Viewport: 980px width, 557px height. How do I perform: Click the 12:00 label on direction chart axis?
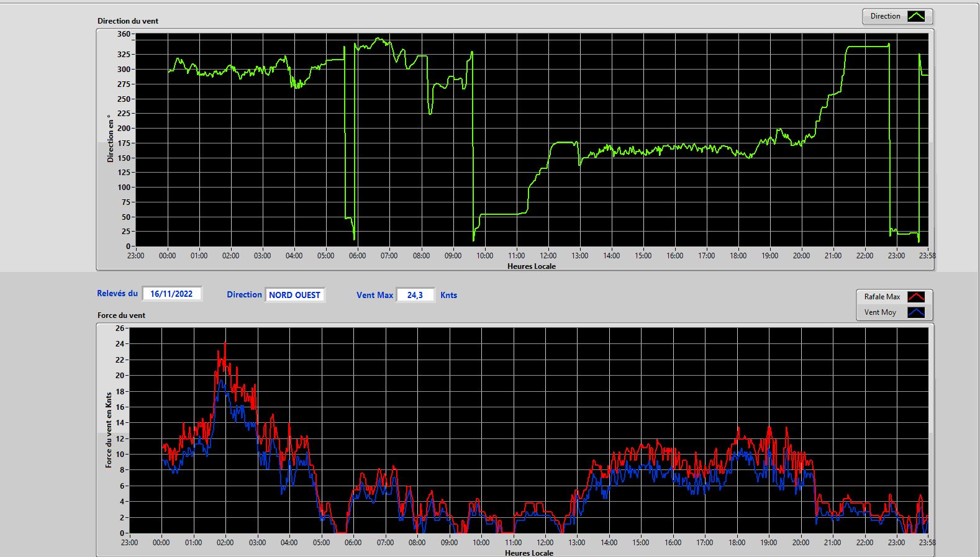pos(548,255)
